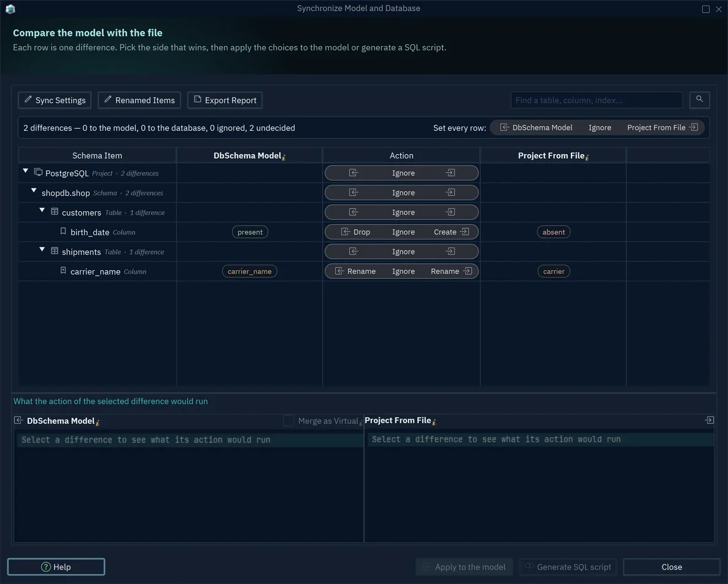Collapse the PostgreSQL project node

[x=26, y=171]
